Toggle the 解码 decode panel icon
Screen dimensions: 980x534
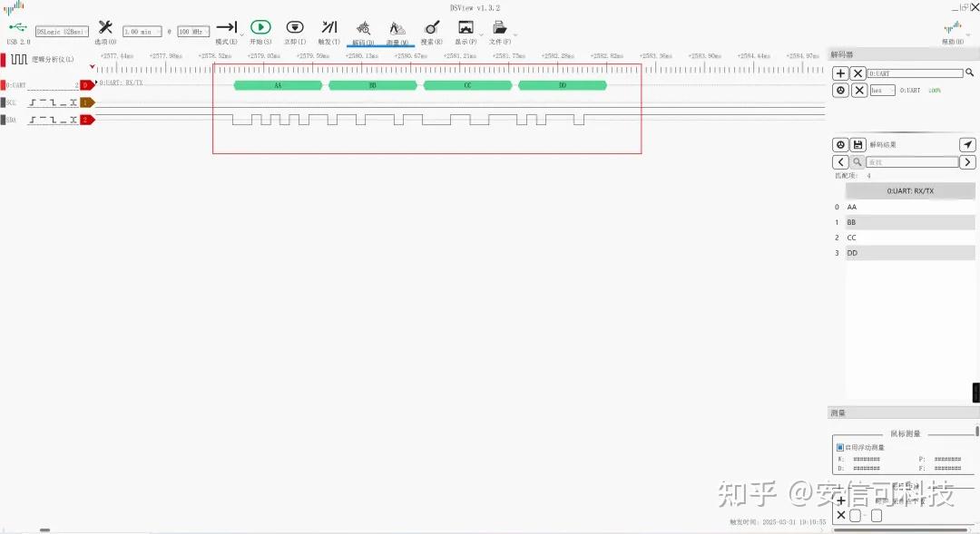click(363, 28)
